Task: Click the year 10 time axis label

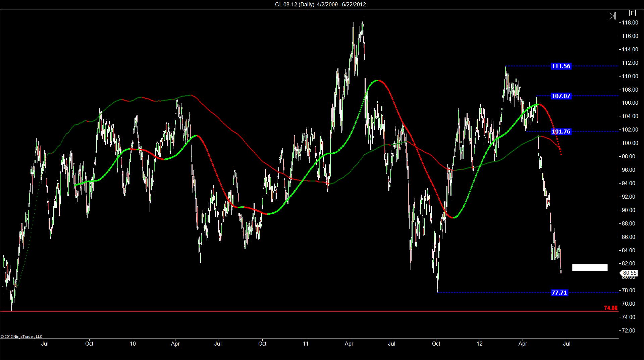Action: 133,344
